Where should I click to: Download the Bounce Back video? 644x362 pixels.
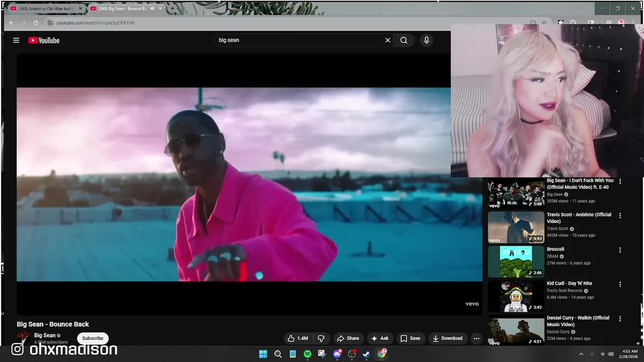pos(447,338)
